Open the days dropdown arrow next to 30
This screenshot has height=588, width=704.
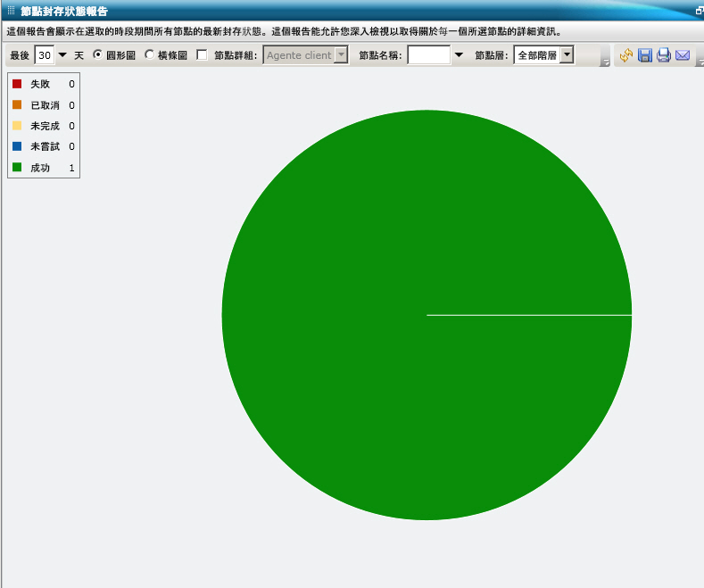click(x=62, y=55)
